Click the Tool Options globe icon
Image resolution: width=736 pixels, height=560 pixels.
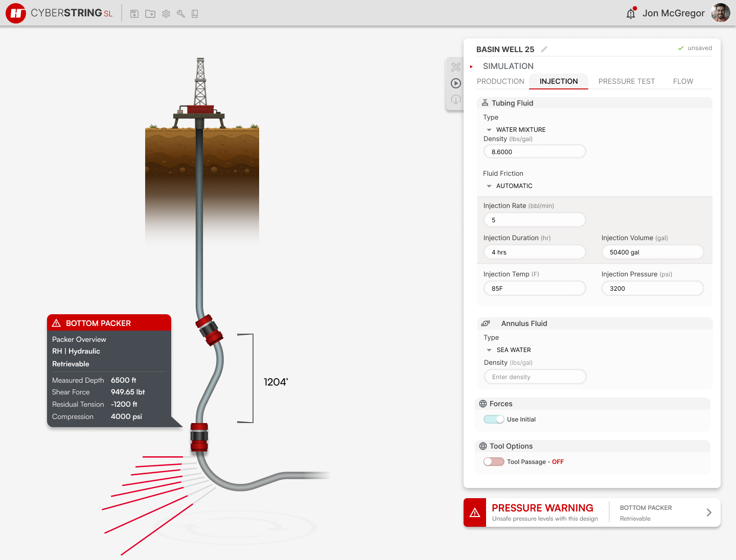pyautogui.click(x=483, y=446)
